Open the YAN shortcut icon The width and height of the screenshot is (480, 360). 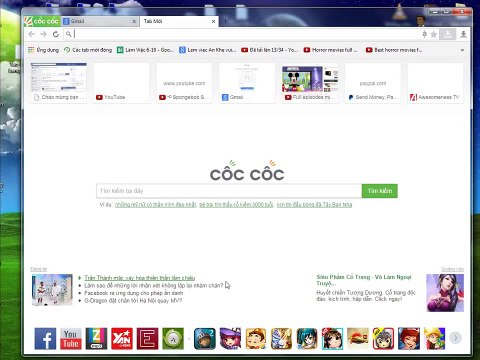tap(122, 339)
